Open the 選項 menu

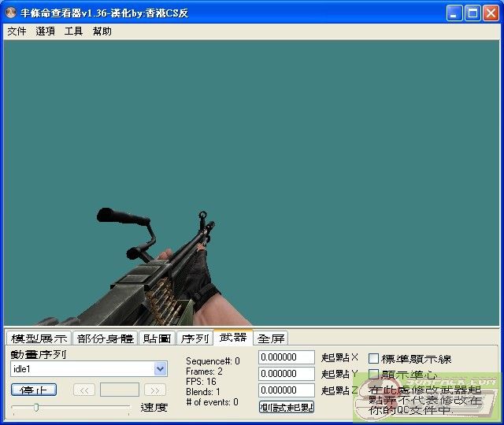coord(45,31)
